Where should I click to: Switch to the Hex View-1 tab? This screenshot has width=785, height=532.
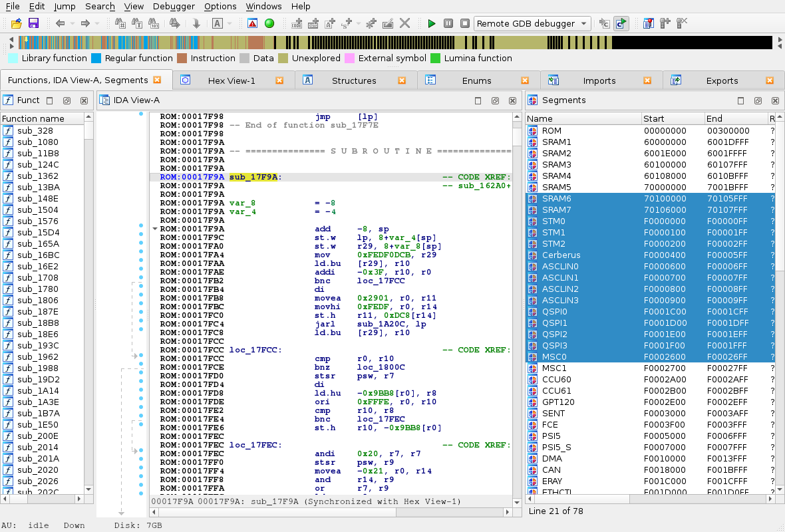coord(232,80)
